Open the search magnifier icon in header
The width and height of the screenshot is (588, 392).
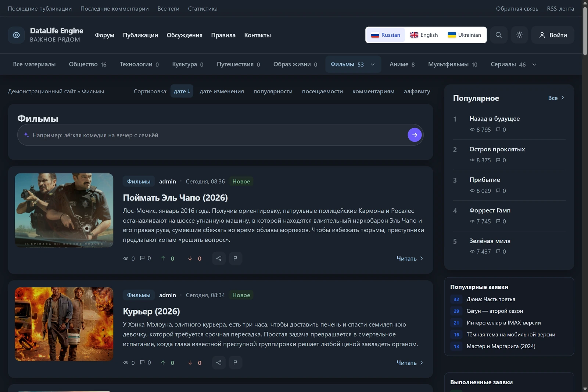pos(498,35)
